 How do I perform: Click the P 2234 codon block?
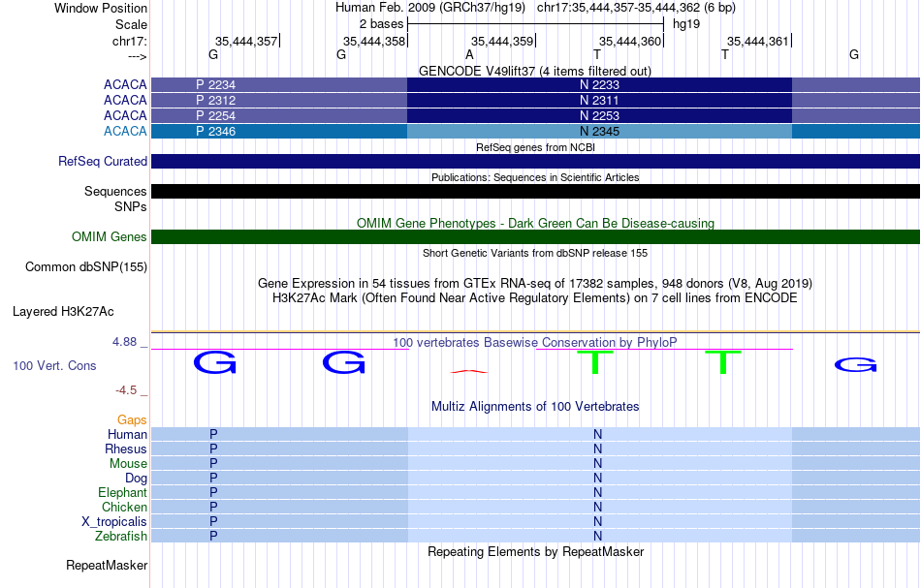pyautogui.click(x=279, y=84)
